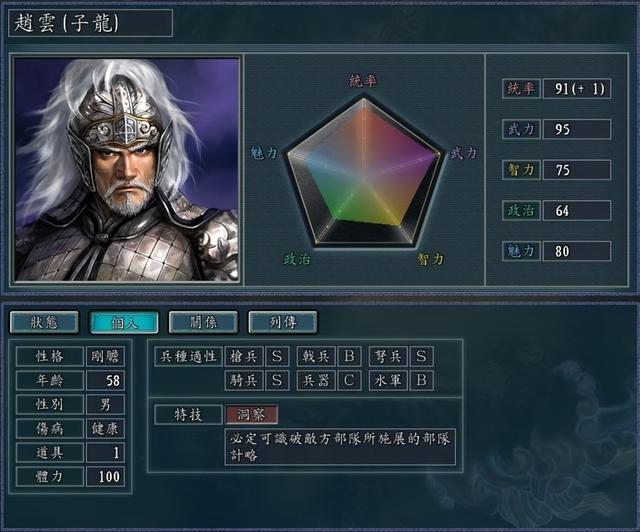This screenshot has width=640, height=532.
Task: Open the 關係 tab
Action: coord(203,323)
